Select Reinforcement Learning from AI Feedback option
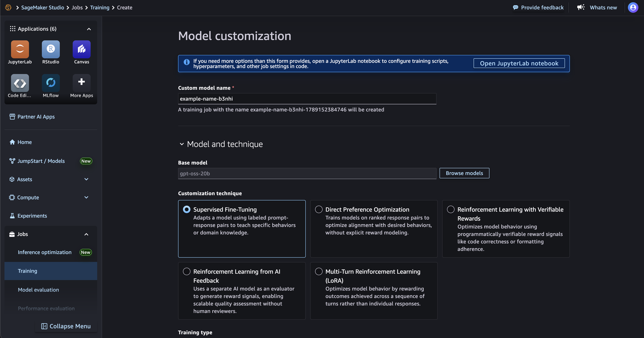This screenshot has height=338, width=644. pos(187,271)
